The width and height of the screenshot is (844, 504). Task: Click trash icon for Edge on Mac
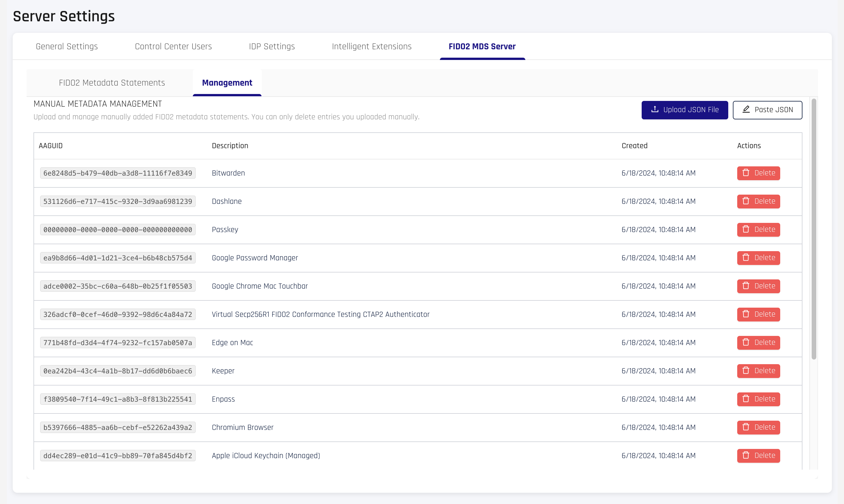[x=746, y=342]
